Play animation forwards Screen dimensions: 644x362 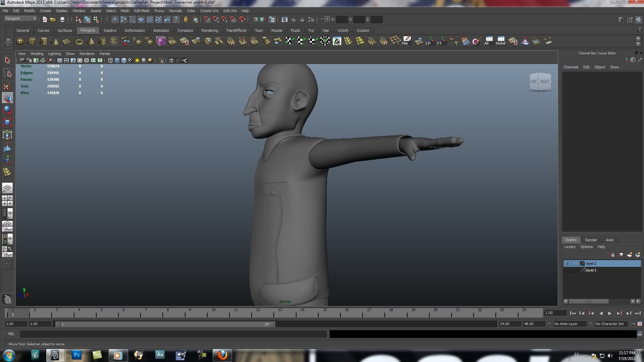click(x=610, y=313)
